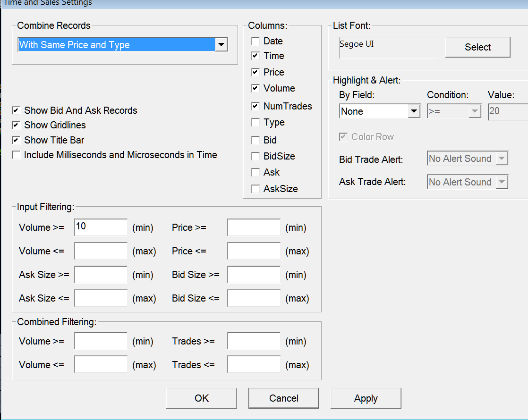Open the Bid Trade Alert sound dropdown

[468, 159]
